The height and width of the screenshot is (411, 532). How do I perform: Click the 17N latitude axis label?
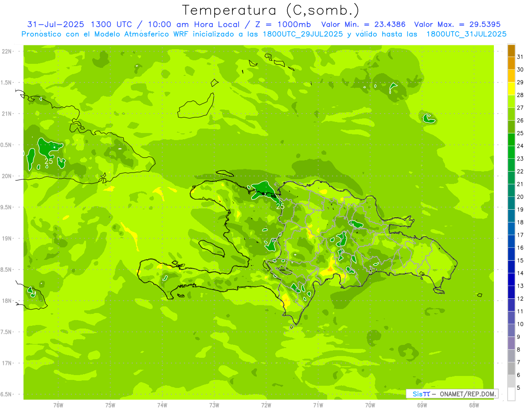[x=8, y=363]
